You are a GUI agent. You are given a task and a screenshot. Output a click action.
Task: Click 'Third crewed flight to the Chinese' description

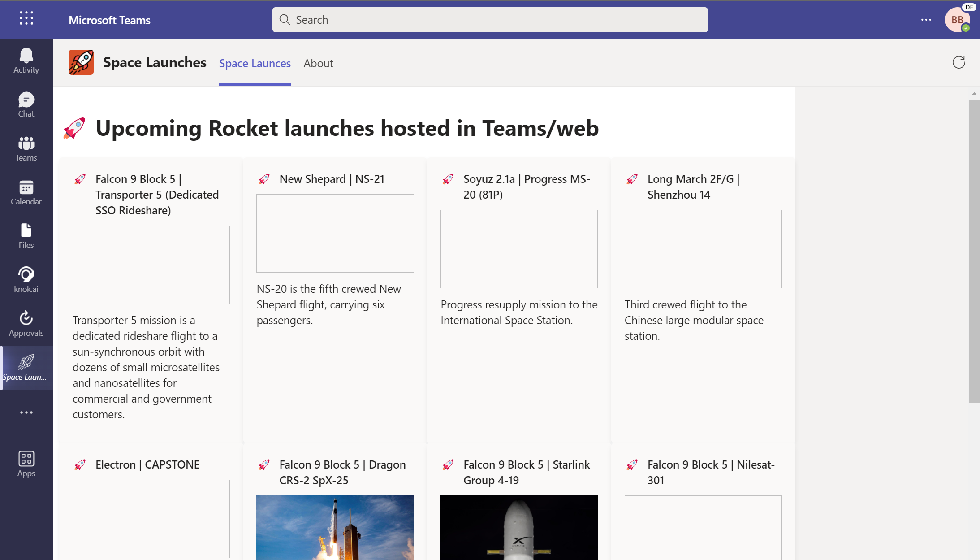tap(694, 320)
